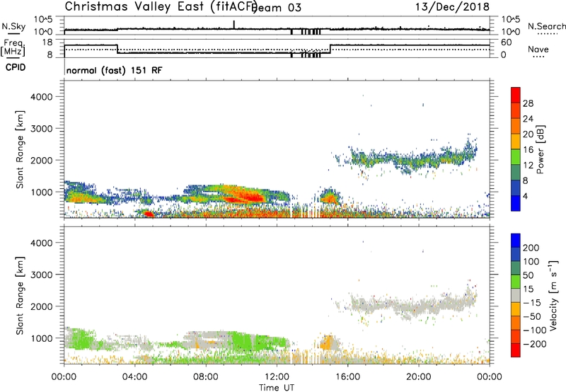Click the "60" Nave axis tick label
Image resolution: width=566 pixels, height=392 pixels.
(x=507, y=42)
